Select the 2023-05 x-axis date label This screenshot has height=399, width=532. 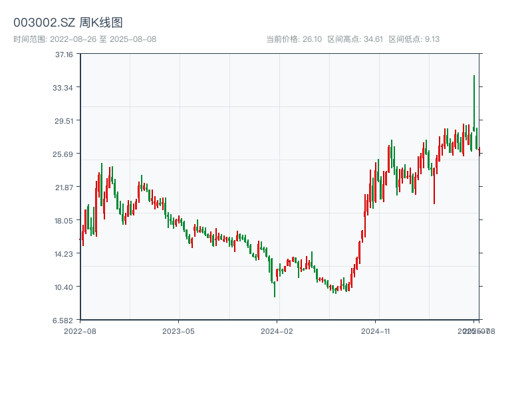178,331
